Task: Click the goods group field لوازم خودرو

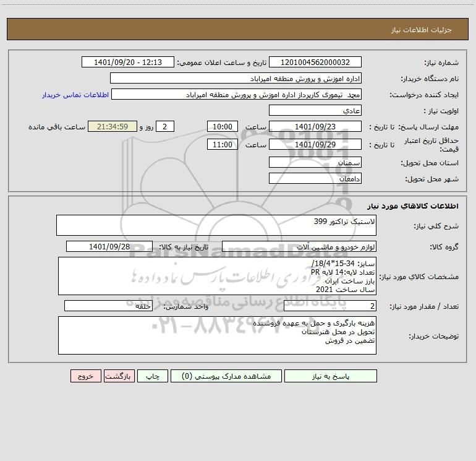Action: (299, 246)
